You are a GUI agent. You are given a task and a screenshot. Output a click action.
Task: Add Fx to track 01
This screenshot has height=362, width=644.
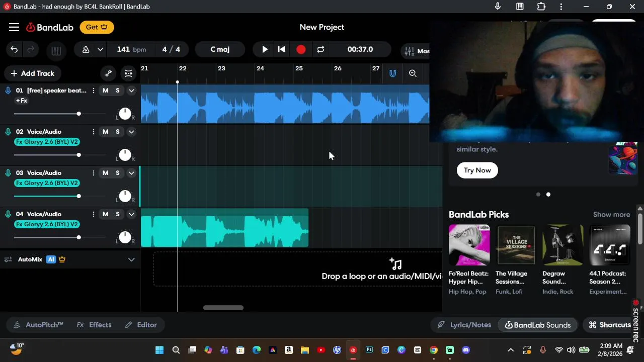[x=22, y=101]
